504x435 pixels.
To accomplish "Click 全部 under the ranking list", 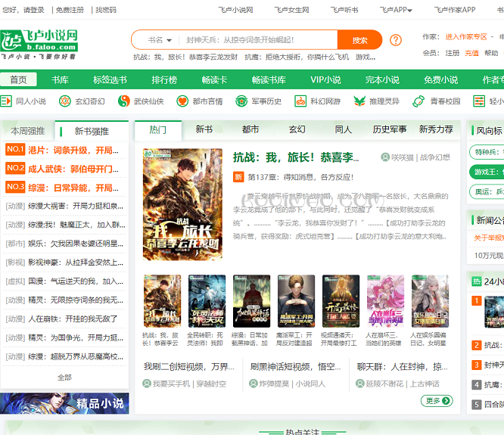I will pyautogui.click(x=64, y=378).
